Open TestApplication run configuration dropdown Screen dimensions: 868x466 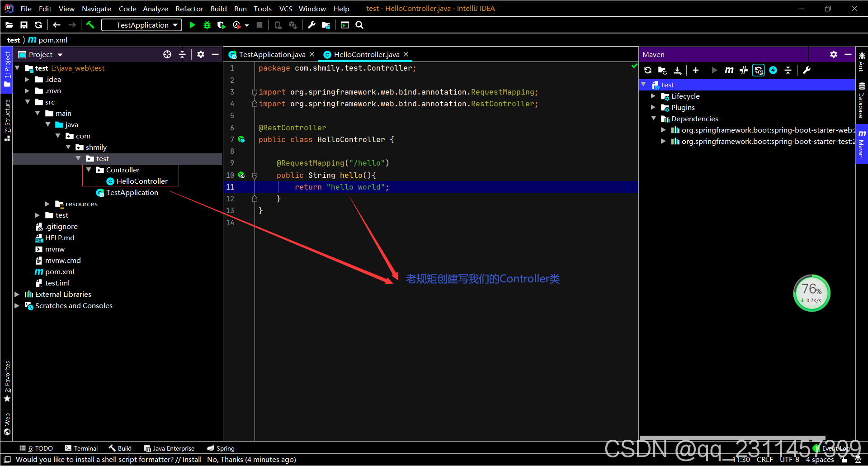[x=142, y=25]
